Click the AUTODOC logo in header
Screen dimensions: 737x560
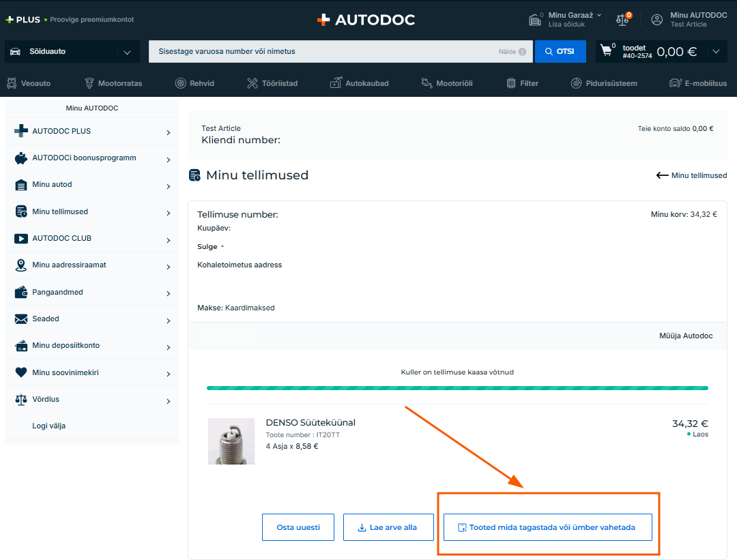click(x=366, y=20)
